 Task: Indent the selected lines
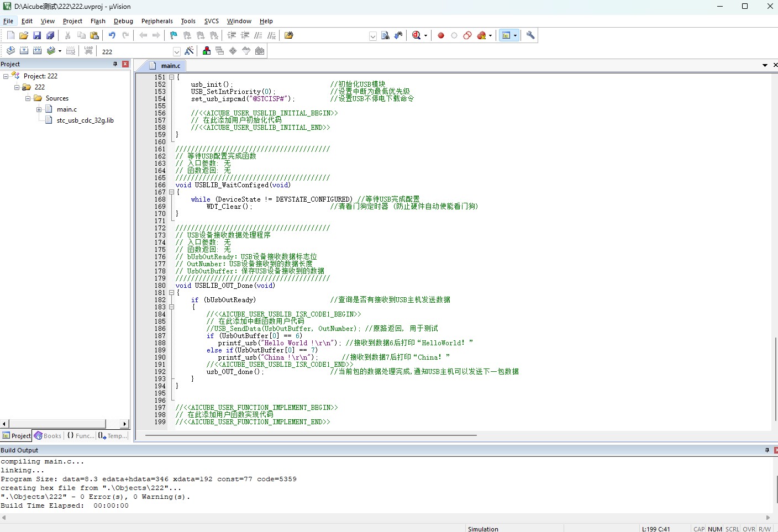click(x=232, y=35)
